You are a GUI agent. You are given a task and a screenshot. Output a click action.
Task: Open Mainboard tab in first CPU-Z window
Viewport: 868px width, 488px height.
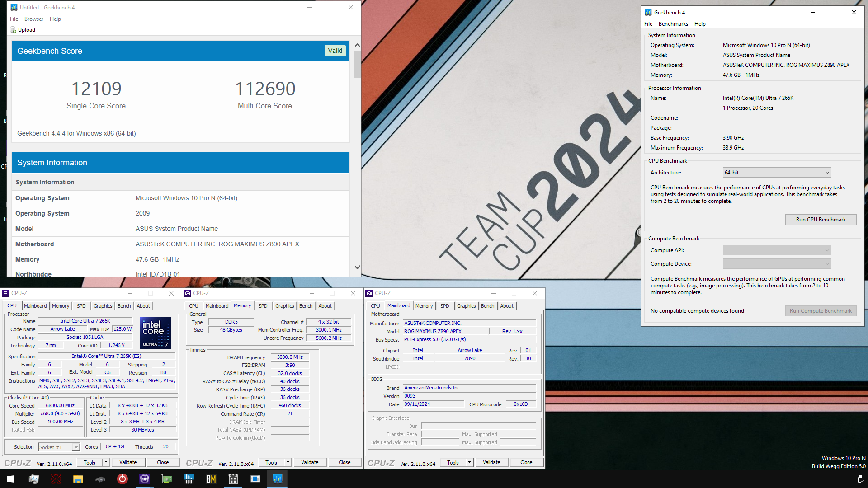click(x=35, y=306)
